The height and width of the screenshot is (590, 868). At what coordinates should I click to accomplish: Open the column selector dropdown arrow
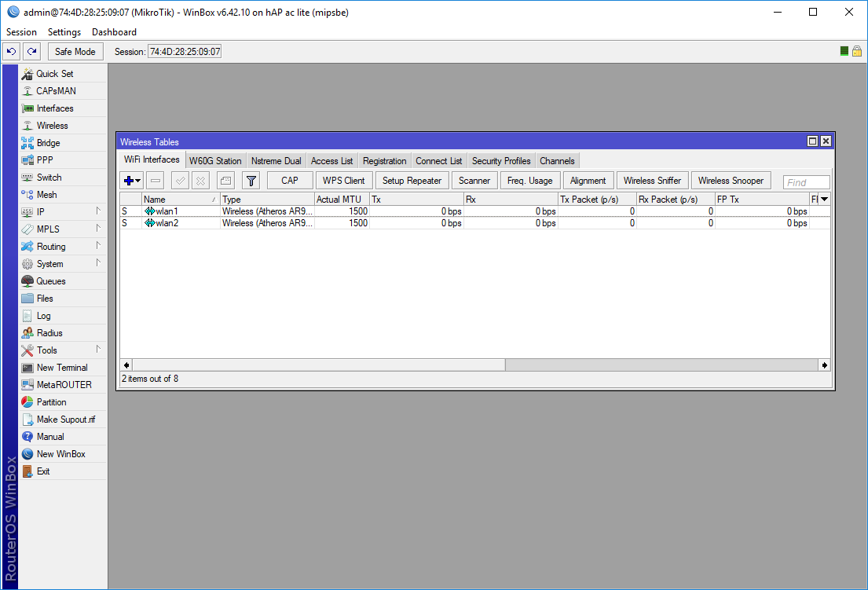pos(824,200)
